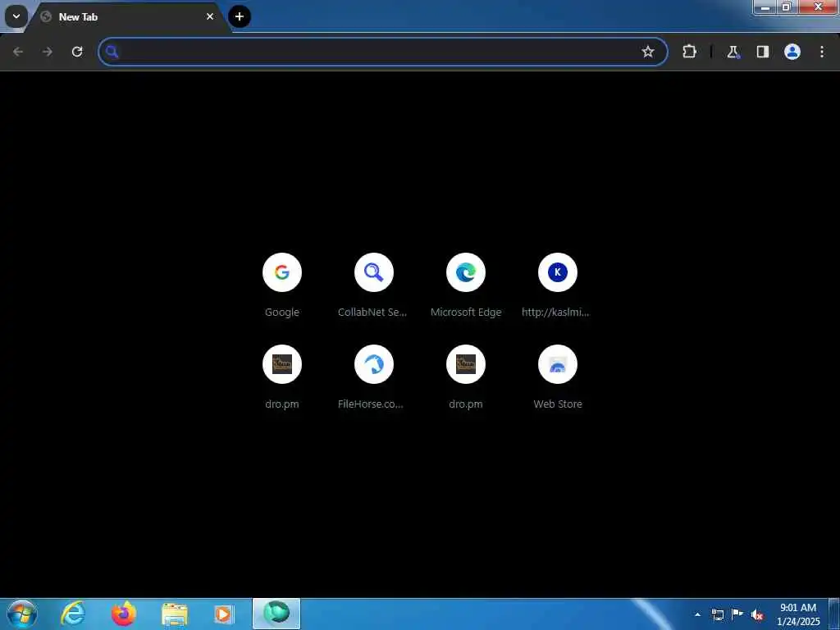Open the Action Center flag icon
Image resolution: width=840 pixels, height=630 pixels.
pos(737,614)
